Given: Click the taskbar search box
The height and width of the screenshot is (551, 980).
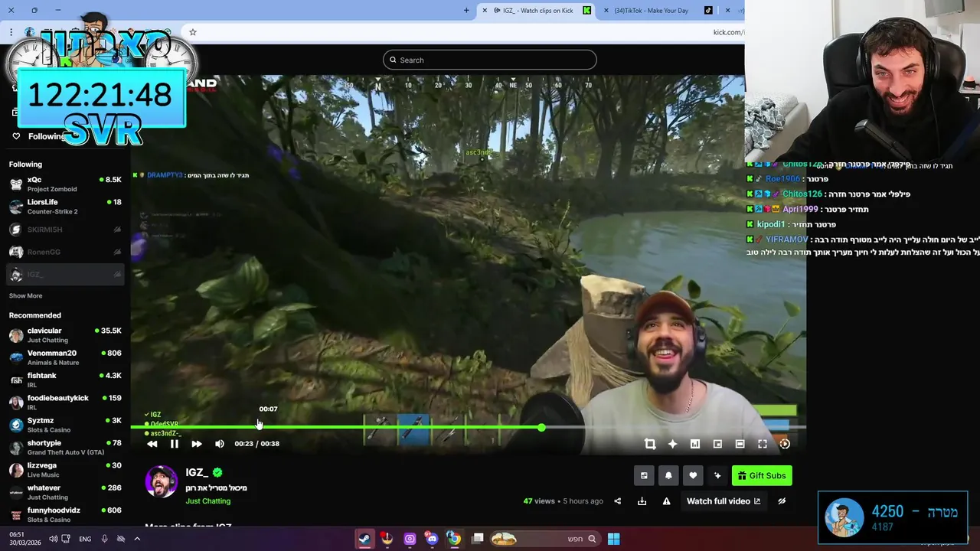Looking at the screenshot, I should coord(545,539).
